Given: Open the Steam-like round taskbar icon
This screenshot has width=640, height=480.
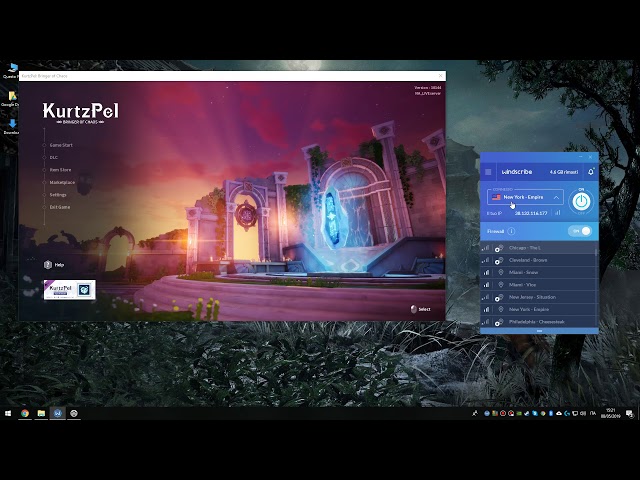Looking at the screenshot, I should [x=74, y=413].
